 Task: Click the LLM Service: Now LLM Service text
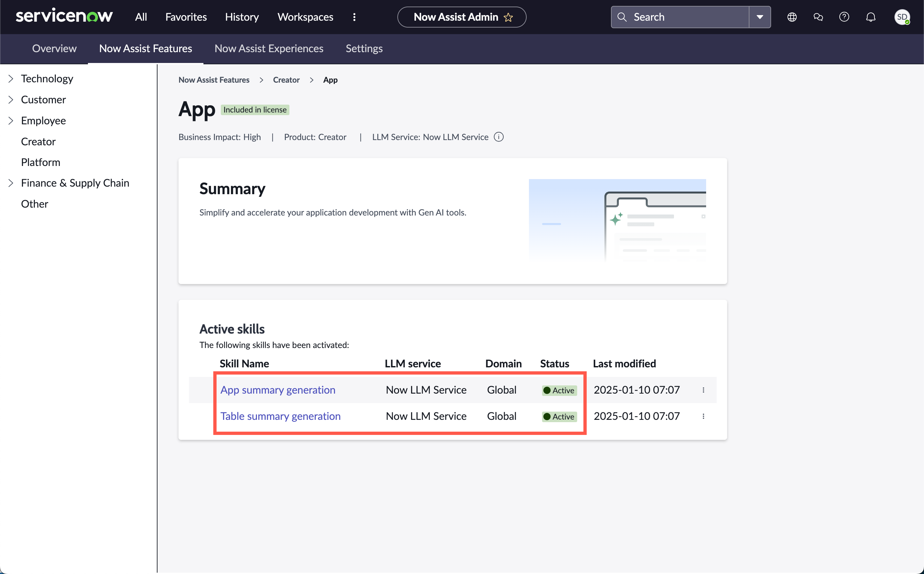[430, 137]
